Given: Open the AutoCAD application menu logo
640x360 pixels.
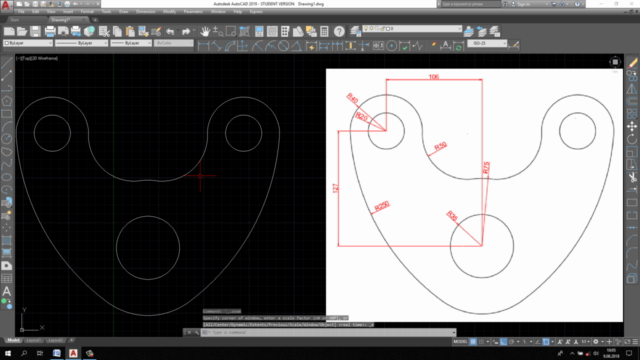Looking at the screenshot, I should point(6,6).
